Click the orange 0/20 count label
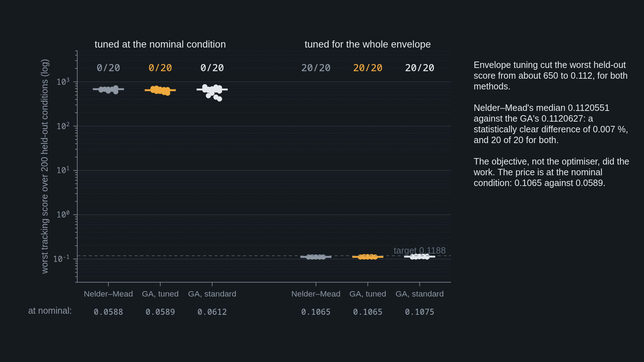This screenshot has width=644, height=362. tap(160, 68)
